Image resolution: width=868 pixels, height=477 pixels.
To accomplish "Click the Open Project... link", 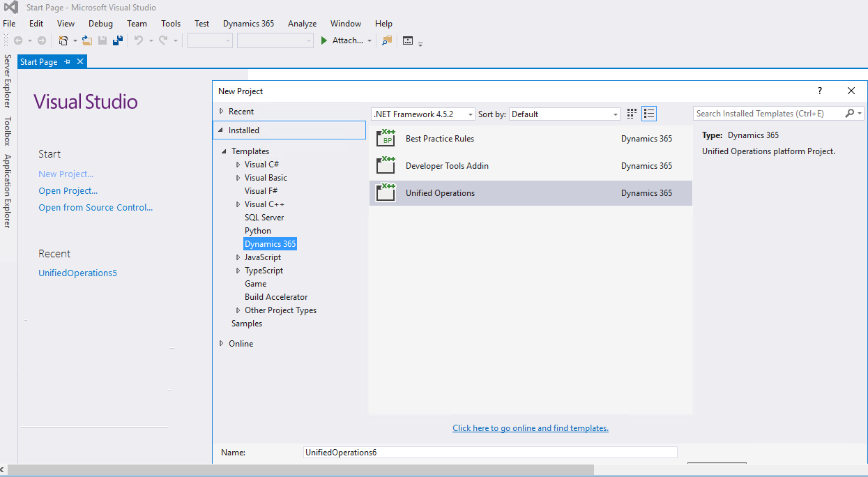I will (x=68, y=190).
